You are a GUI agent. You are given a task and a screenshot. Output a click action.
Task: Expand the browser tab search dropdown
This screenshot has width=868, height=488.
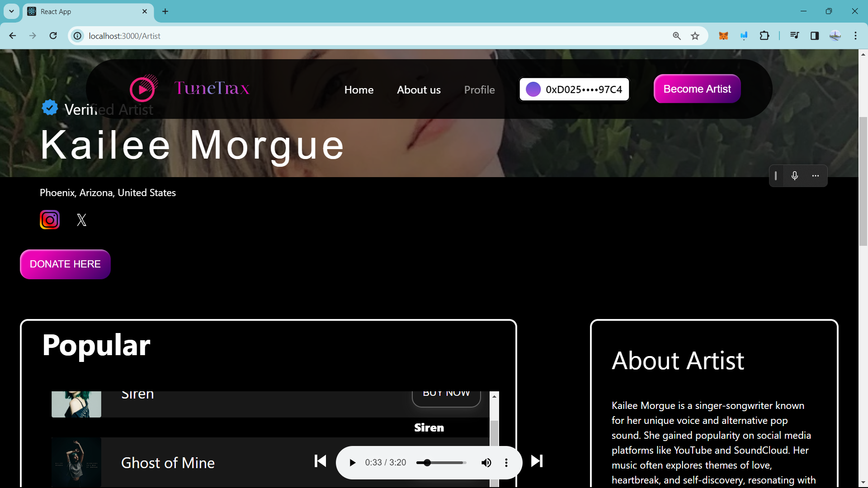coord(11,11)
